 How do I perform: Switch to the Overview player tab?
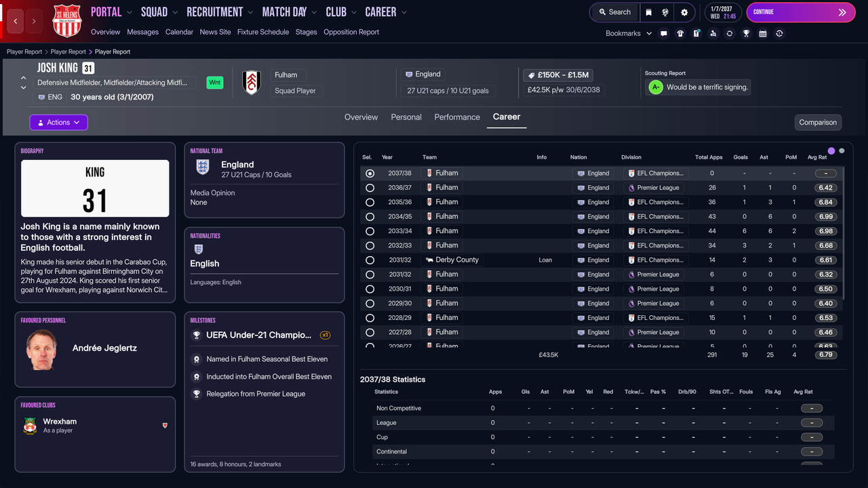pyautogui.click(x=361, y=117)
